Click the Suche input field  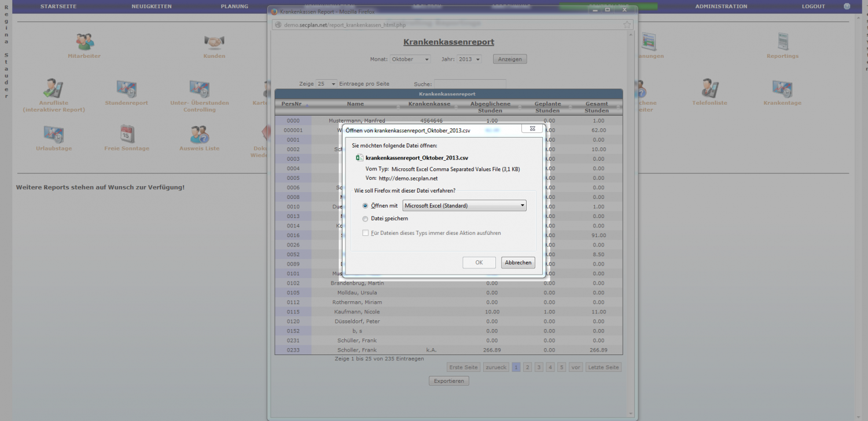tap(470, 84)
